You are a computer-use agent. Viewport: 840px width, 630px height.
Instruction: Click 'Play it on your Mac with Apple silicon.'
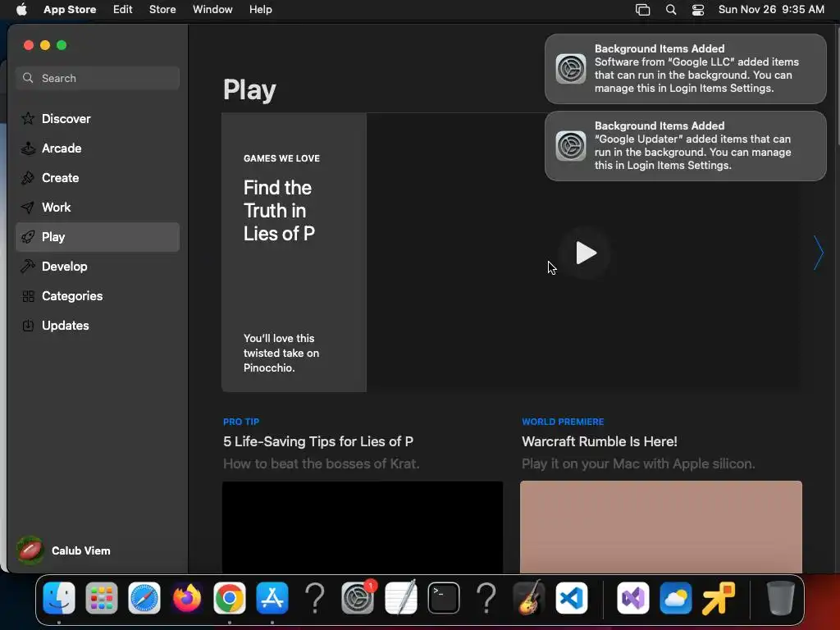coord(638,464)
